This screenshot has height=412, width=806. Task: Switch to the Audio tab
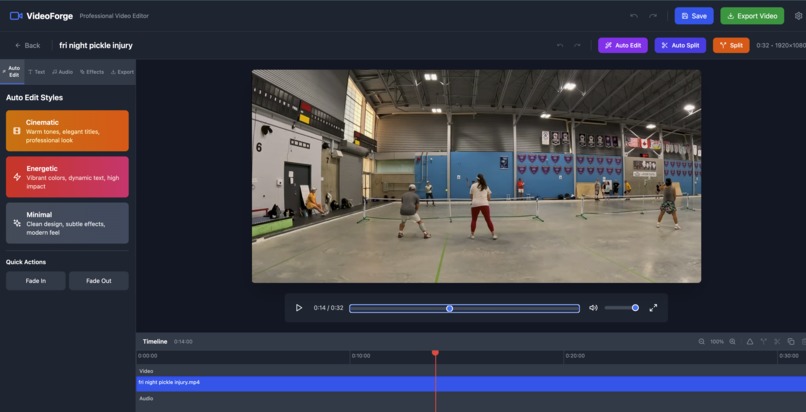62,72
